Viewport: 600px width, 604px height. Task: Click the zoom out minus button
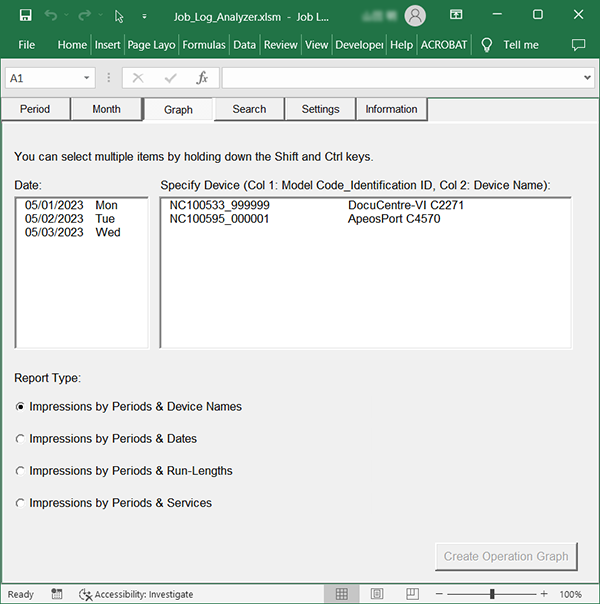[439, 594]
